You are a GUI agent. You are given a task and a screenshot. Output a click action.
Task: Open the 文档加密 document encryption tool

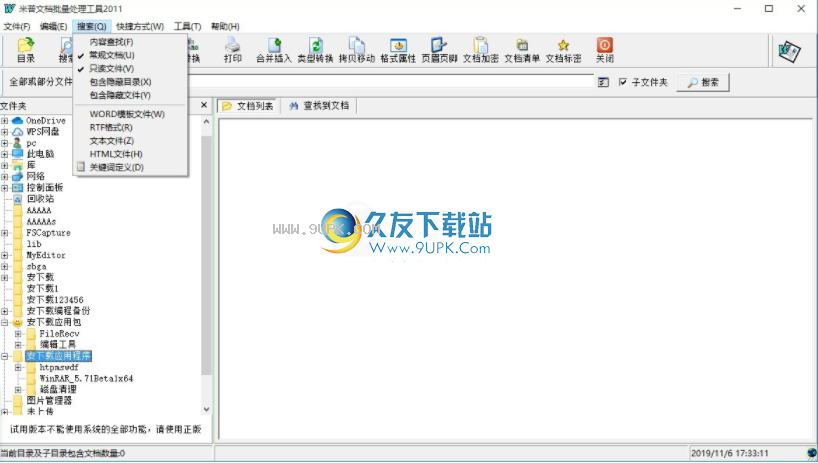pos(480,50)
